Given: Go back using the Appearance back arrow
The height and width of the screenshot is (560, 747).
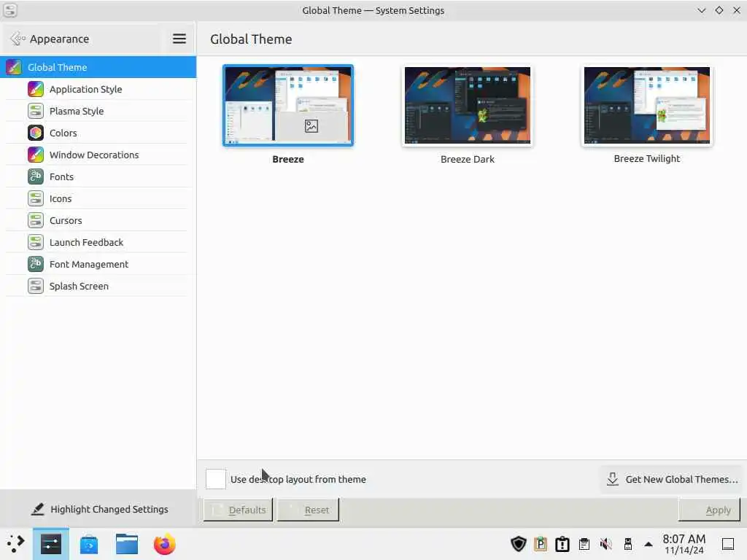Looking at the screenshot, I should [x=18, y=39].
